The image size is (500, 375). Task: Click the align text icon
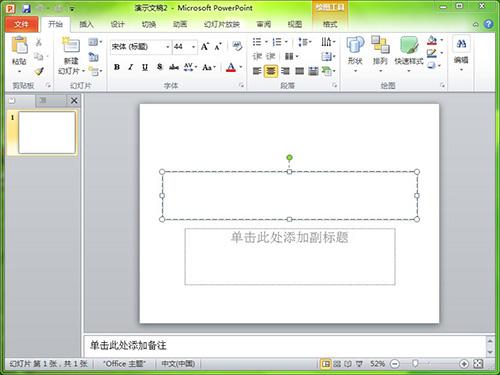tap(328, 56)
